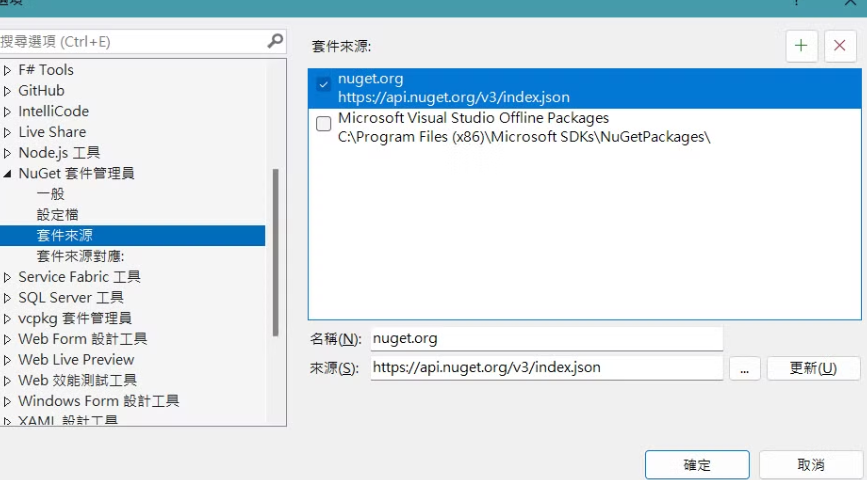Select NuGet 套件管理員 label
This screenshot has width=867, height=480.
tap(76, 174)
